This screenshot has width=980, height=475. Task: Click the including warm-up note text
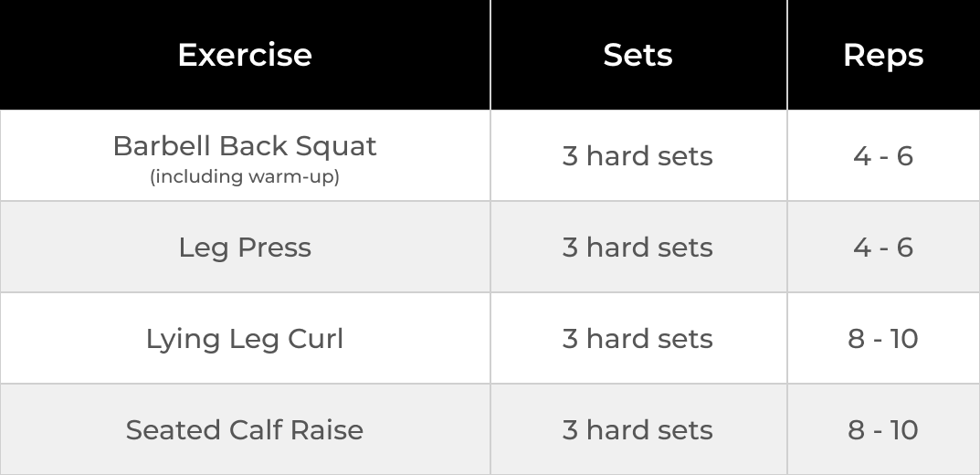click(245, 177)
